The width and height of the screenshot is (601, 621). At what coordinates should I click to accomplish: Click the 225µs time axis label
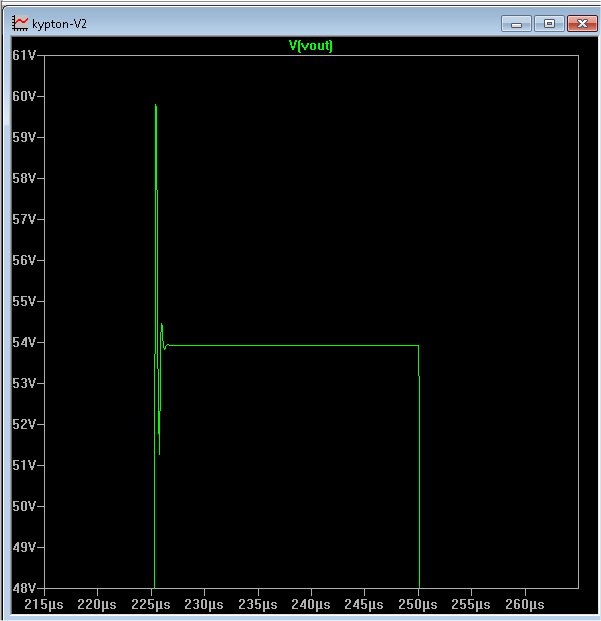pyautogui.click(x=151, y=605)
